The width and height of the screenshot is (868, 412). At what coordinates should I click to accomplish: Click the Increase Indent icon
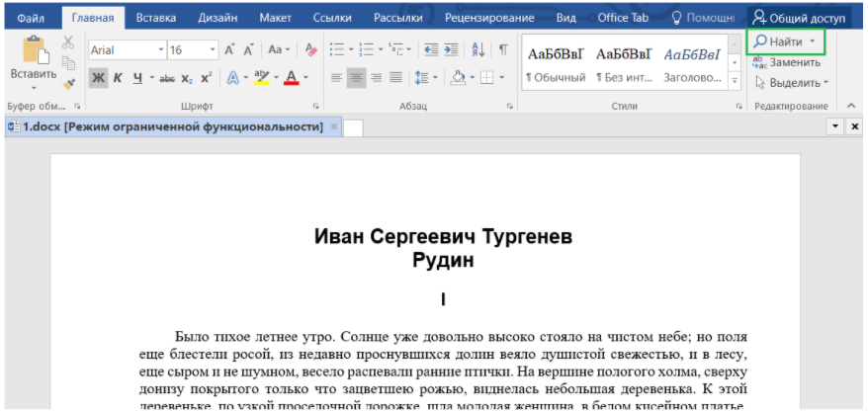pyautogui.click(x=452, y=49)
